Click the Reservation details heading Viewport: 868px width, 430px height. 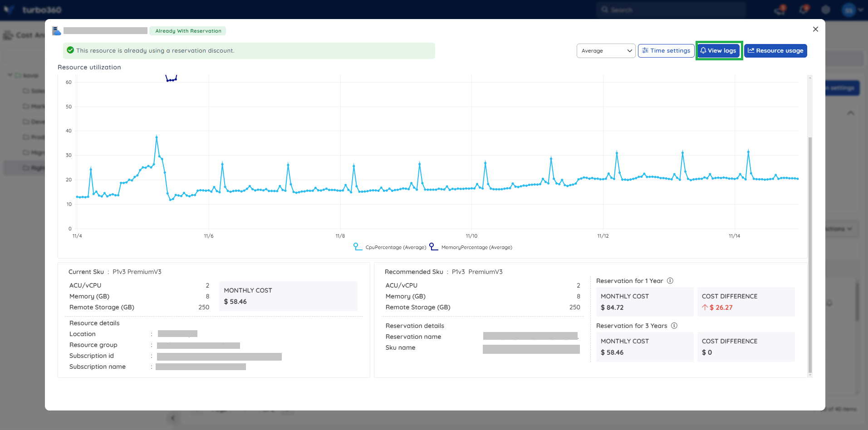(x=415, y=326)
